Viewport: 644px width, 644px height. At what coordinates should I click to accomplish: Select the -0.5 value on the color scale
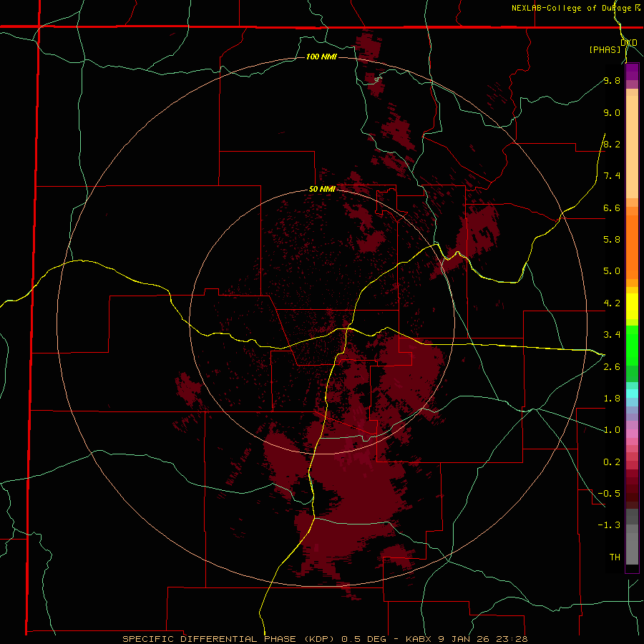coord(609,494)
